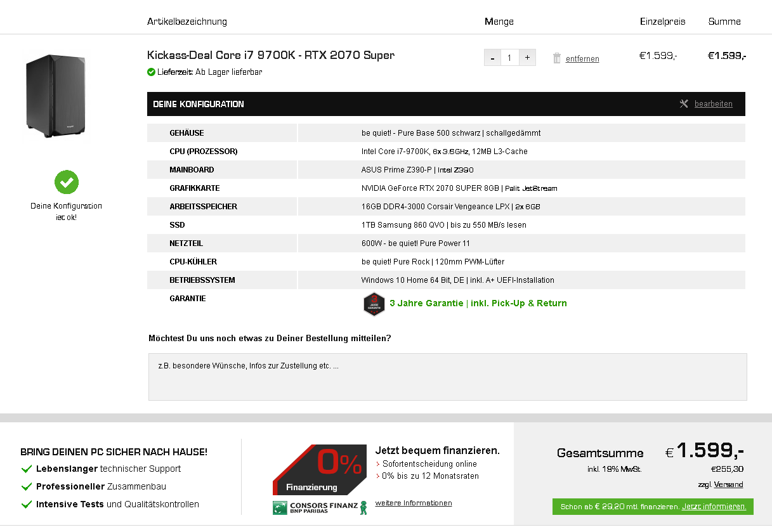Open the Versand shipping costs link
This screenshot has height=532, width=772.
pos(728,484)
